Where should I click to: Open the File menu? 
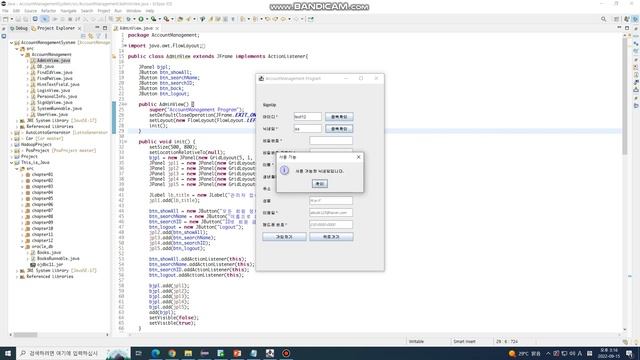pos(5,11)
